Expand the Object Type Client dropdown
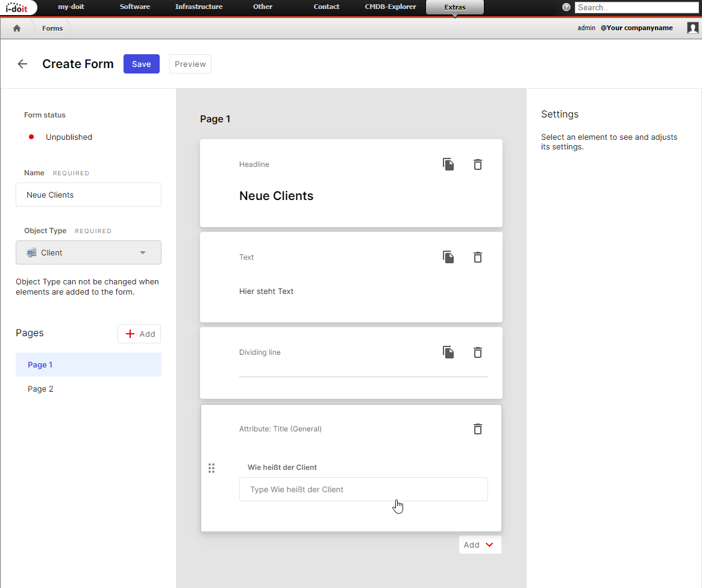702x588 pixels. tap(89, 252)
